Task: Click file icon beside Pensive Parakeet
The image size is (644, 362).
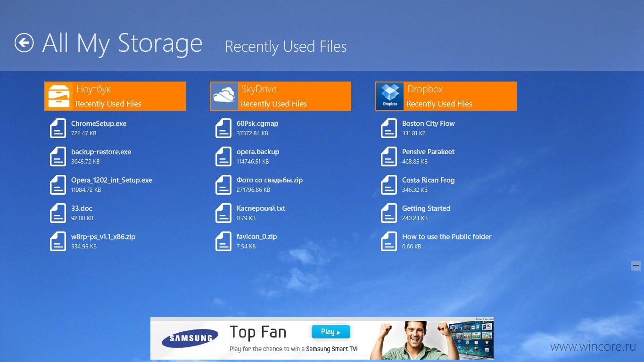Action: [x=389, y=156]
